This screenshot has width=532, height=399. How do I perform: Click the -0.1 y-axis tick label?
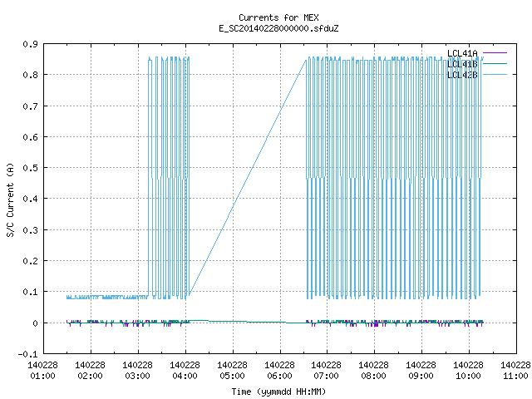click(27, 354)
